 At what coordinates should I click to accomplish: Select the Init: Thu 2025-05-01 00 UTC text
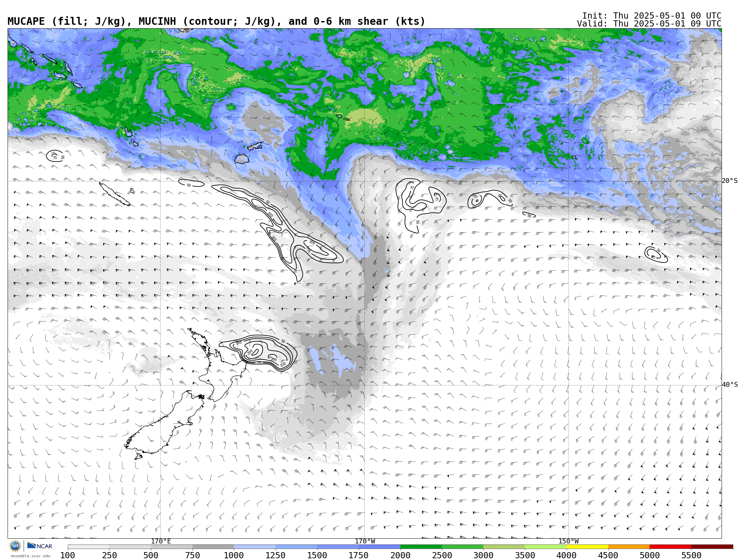tap(652, 16)
